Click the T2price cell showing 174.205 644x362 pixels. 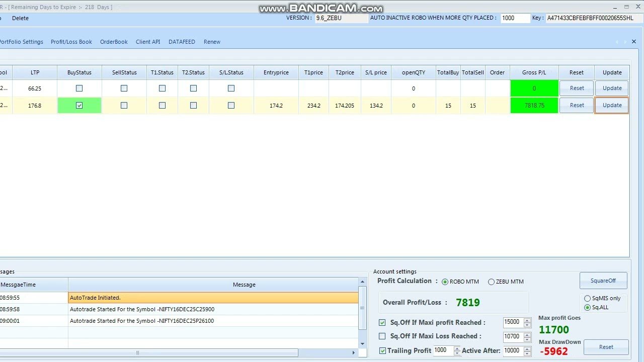coord(345,106)
